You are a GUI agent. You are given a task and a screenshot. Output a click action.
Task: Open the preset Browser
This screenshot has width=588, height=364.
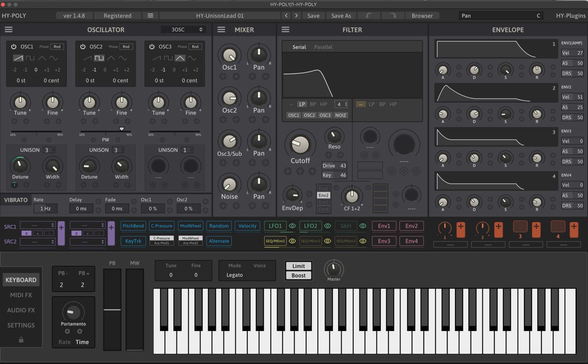click(x=422, y=16)
